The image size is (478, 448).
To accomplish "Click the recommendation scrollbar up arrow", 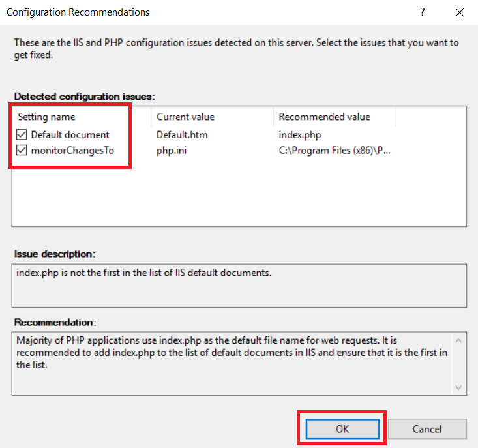I will point(458,340).
